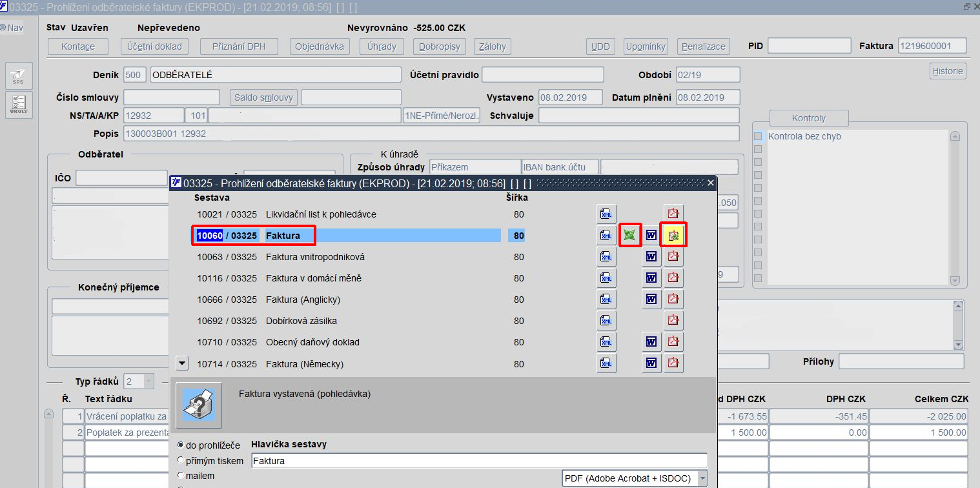Open Upomínky reminders
The image size is (980, 488).
click(x=646, y=46)
